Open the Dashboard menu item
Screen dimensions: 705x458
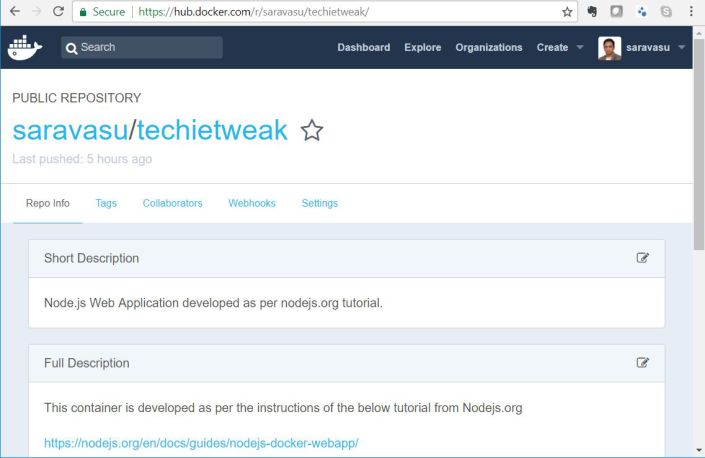(364, 47)
